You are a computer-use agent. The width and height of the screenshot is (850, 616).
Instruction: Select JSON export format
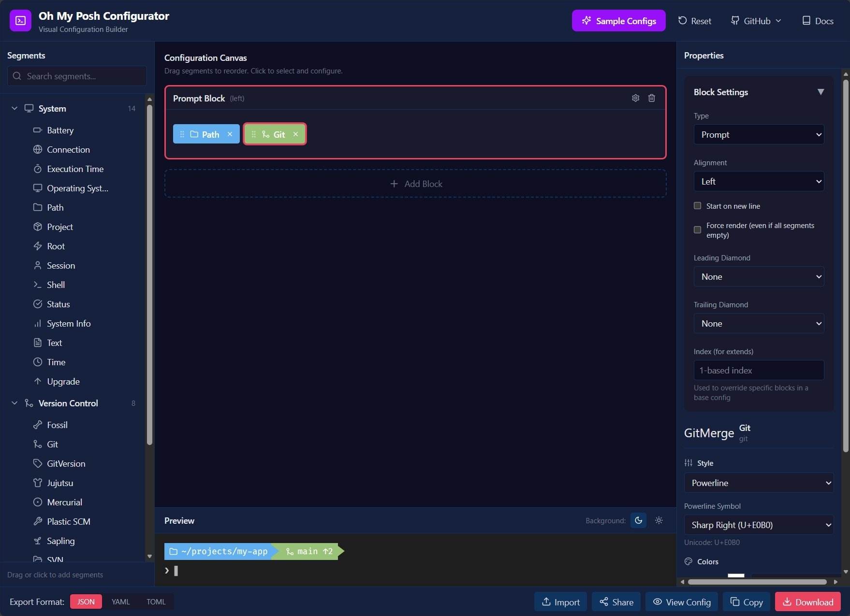pyautogui.click(x=86, y=602)
